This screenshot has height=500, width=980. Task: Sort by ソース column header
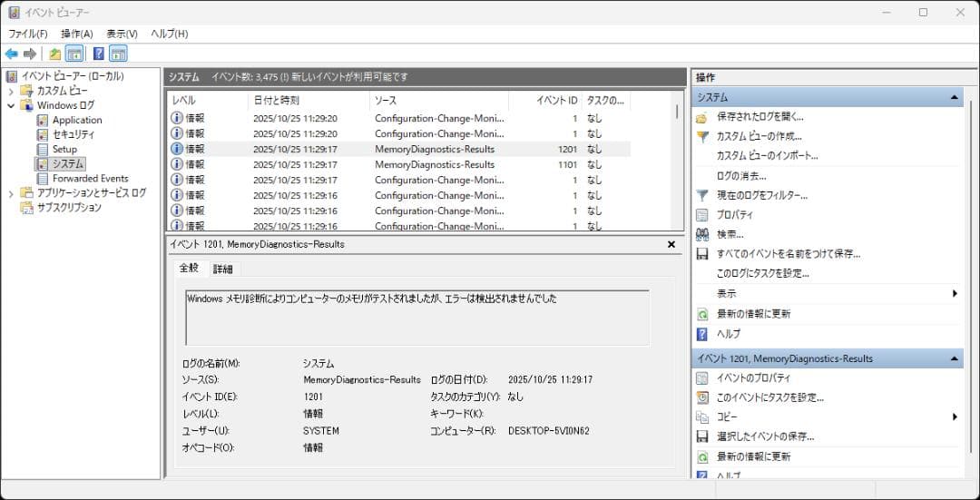pyautogui.click(x=439, y=100)
